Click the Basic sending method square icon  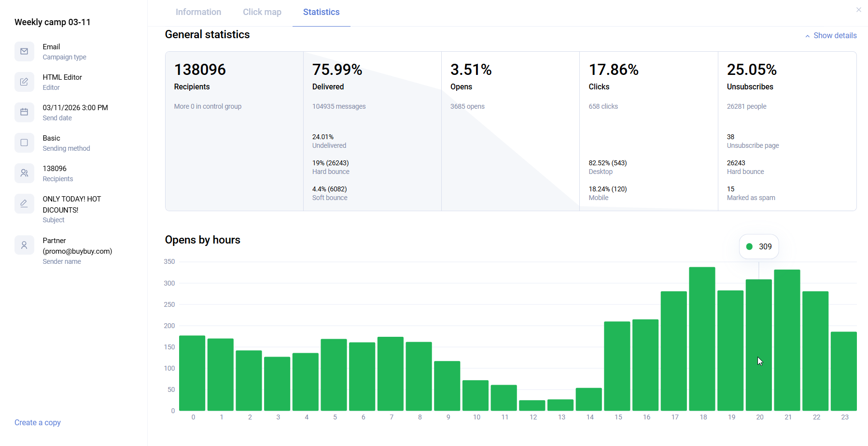point(24,143)
